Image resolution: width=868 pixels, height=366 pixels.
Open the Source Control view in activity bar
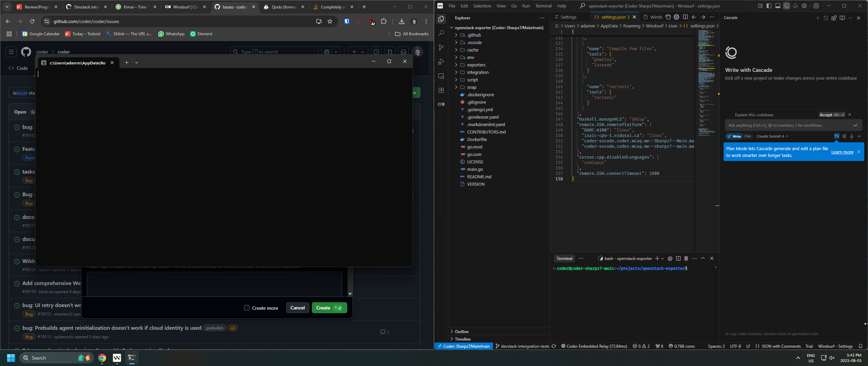[441, 47]
